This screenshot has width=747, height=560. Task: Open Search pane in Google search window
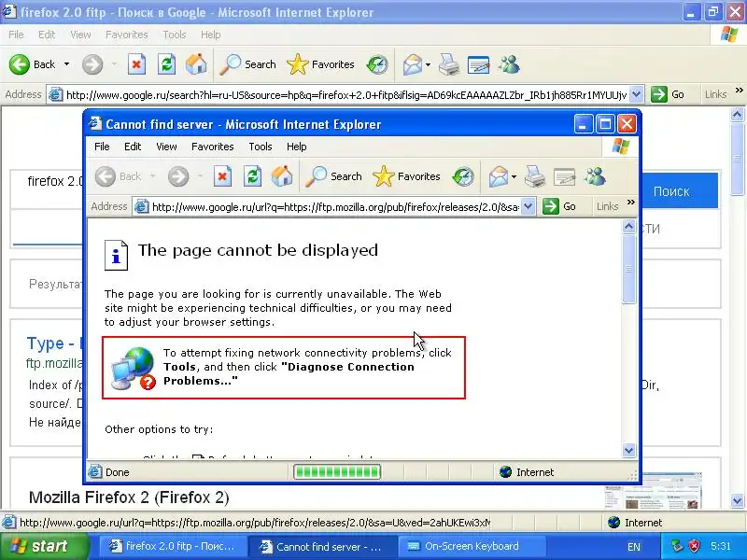pyautogui.click(x=247, y=64)
